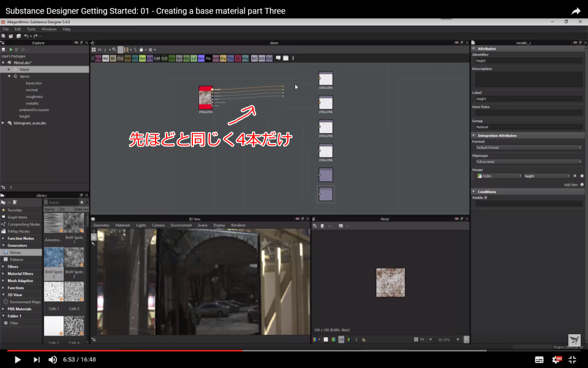This screenshot has width=588, height=368.
Task: Open the Windows menu
Action: (x=49, y=29)
